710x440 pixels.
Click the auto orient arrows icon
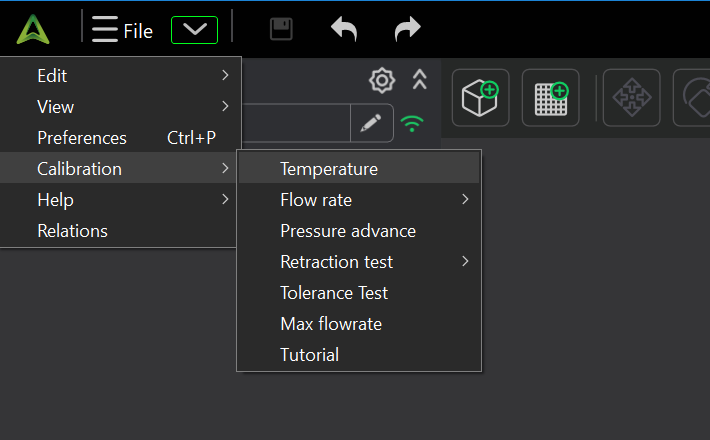point(631,98)
